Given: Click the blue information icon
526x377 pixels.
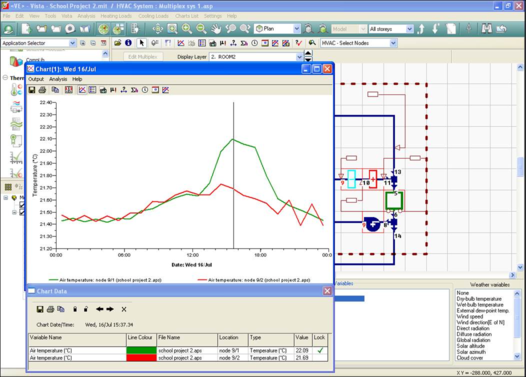Looking at the screenshot, I should point(128,43).
